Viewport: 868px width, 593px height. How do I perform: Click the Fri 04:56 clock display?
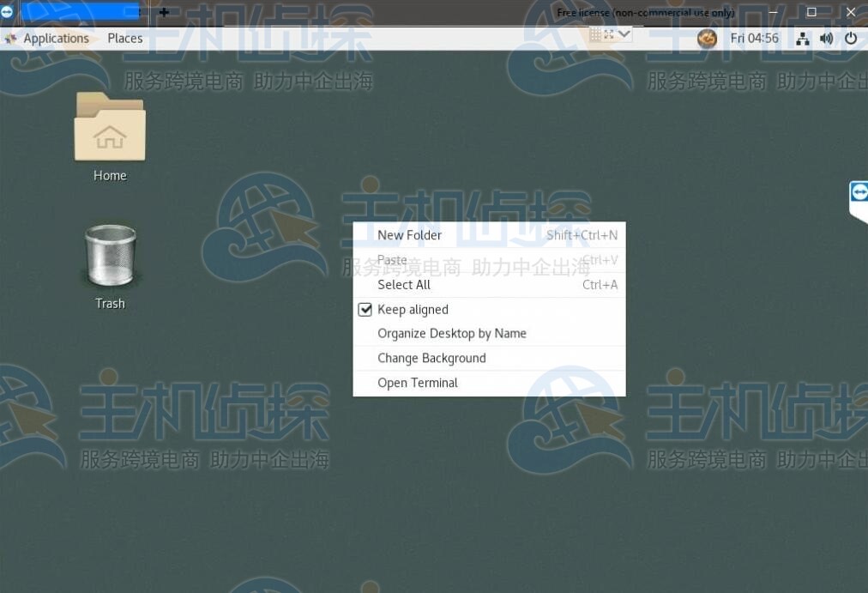pyautogui.click(x=754, y=38)
